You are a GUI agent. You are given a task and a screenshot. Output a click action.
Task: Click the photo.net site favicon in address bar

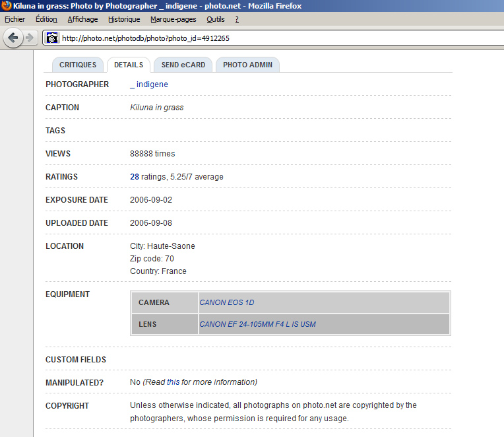pos(51,38)
